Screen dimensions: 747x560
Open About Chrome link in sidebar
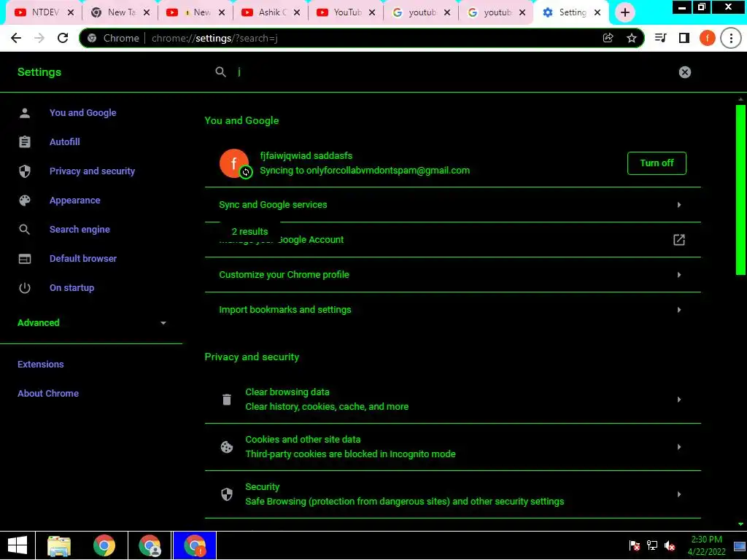48,393
